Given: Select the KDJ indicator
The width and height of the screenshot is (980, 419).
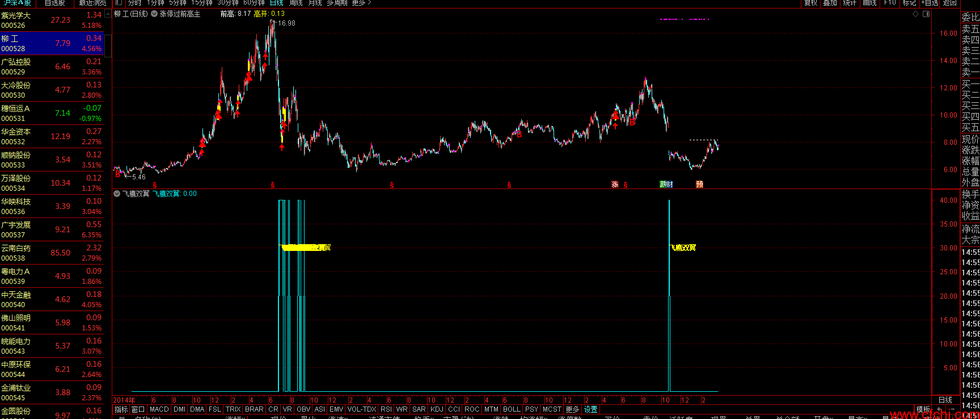Looking at the screenshot, I should click(437, 409).
